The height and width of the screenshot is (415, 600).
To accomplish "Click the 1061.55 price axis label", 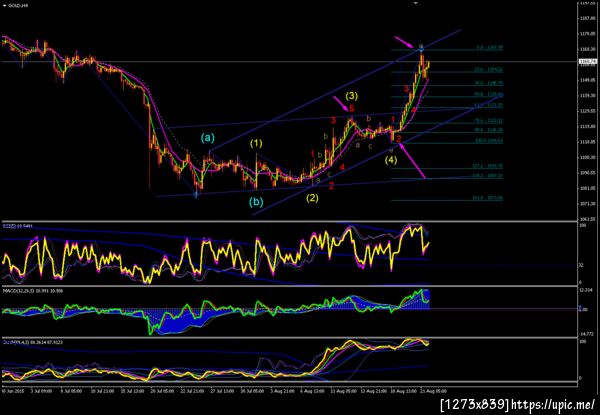I will click(x=588, y=219).
